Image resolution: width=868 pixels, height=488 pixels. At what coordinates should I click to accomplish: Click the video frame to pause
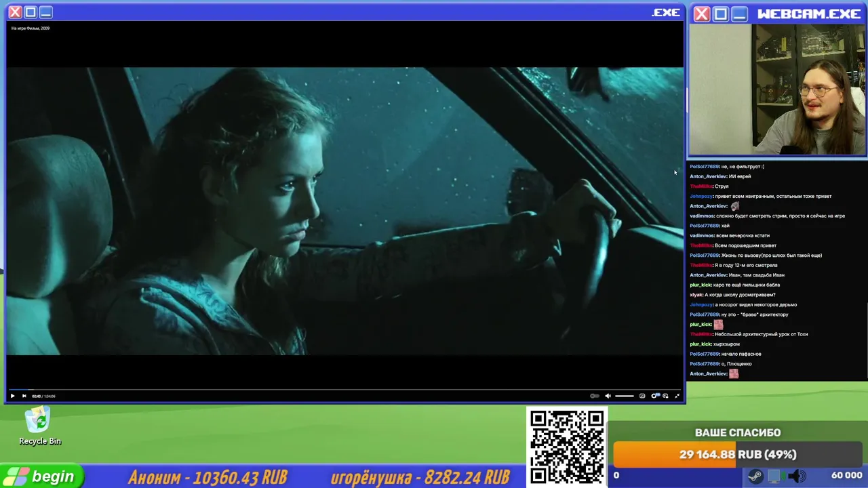click(345, 210)
